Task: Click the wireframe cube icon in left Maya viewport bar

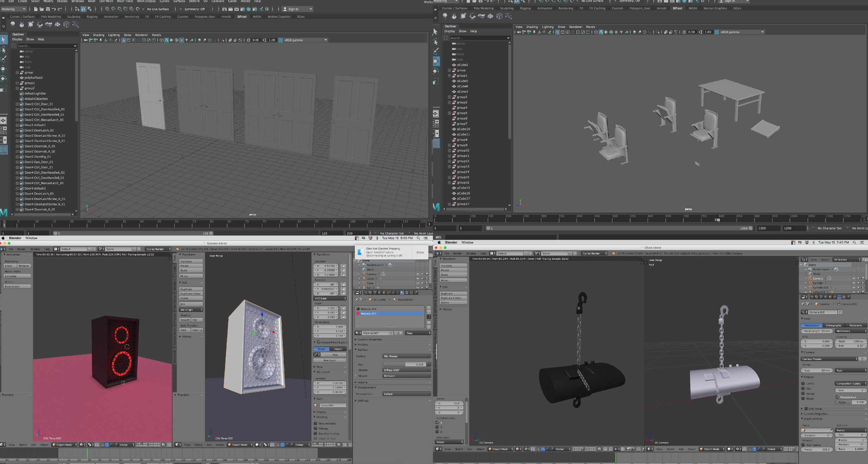Action: (x=161, y=40)
